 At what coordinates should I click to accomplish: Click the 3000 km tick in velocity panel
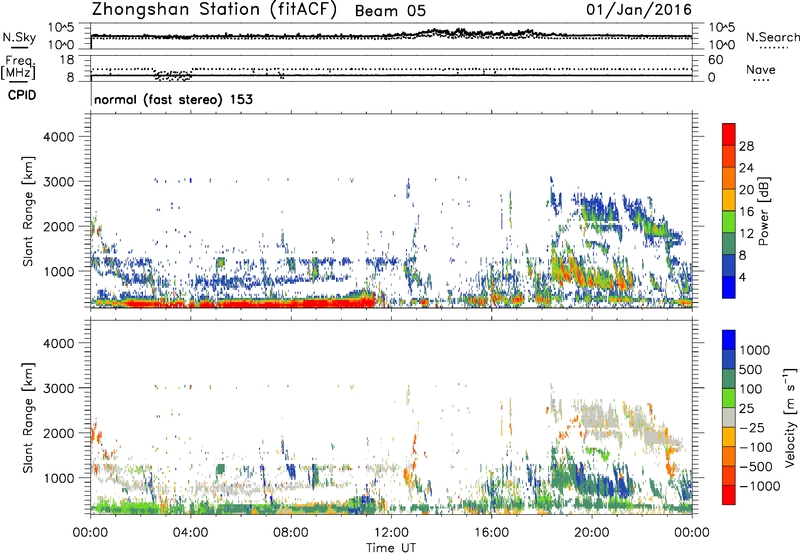coord(59,389)
